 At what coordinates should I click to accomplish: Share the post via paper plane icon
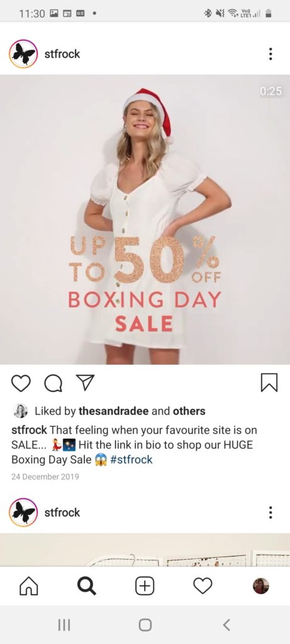(86, 382)
